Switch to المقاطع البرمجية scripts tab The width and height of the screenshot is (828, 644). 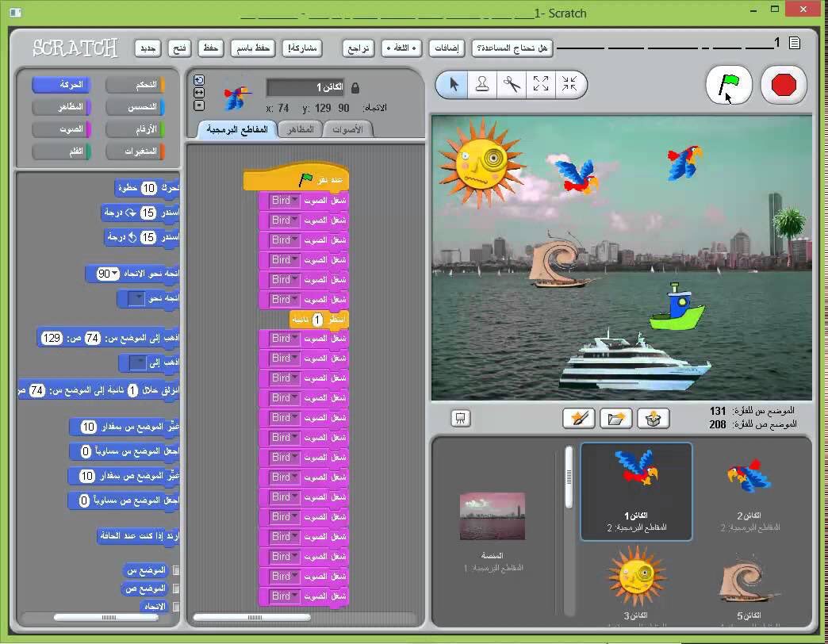237,129
